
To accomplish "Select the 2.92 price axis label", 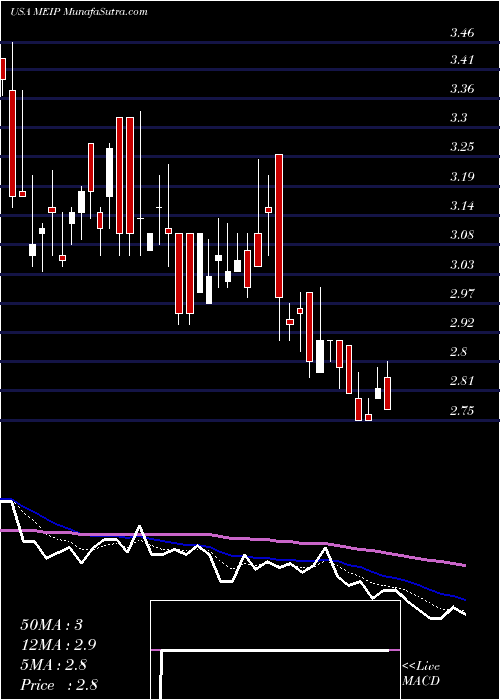I will [462, 323].
